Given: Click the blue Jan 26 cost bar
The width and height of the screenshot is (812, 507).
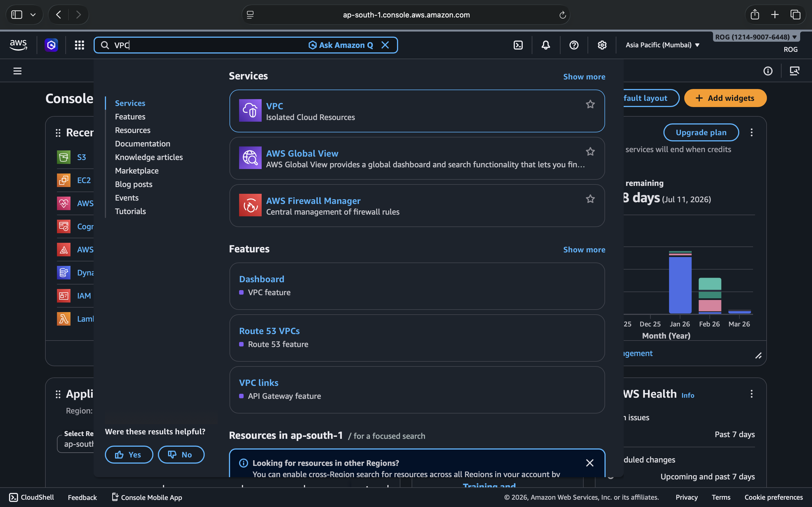Looking at the screenshot, I should click(x=680, y=285).
